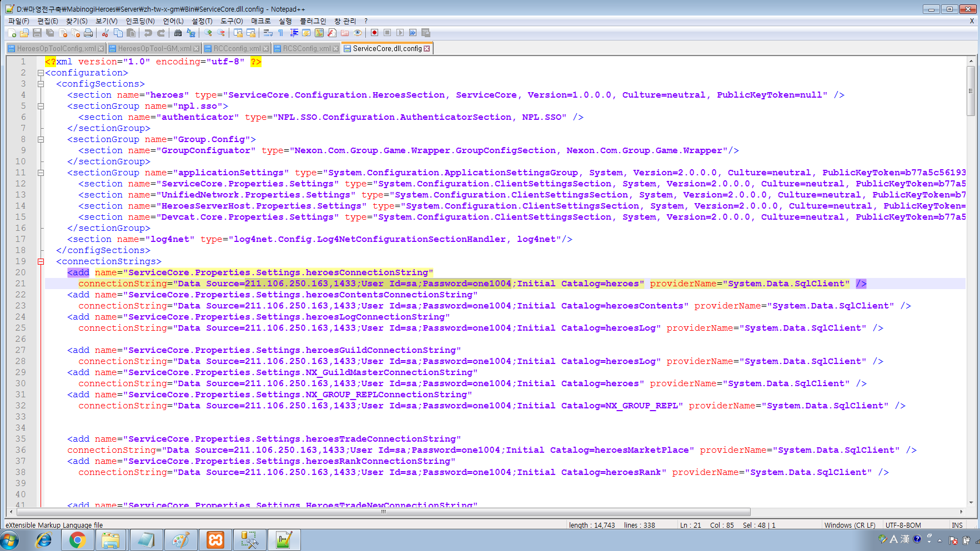
Task: Click the vertical scrollbar thumb
Action: coord(971,91)
